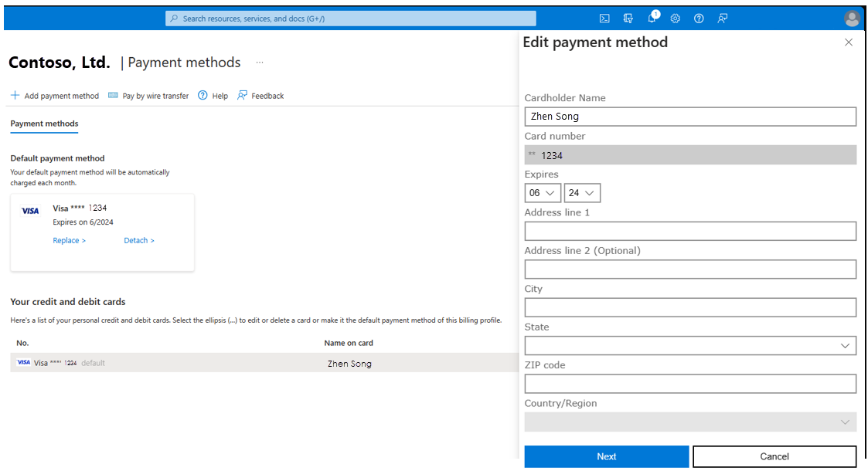Expand the expiry year dropdown showing 24
Viewport: 868px width, 471px height.
582,193
